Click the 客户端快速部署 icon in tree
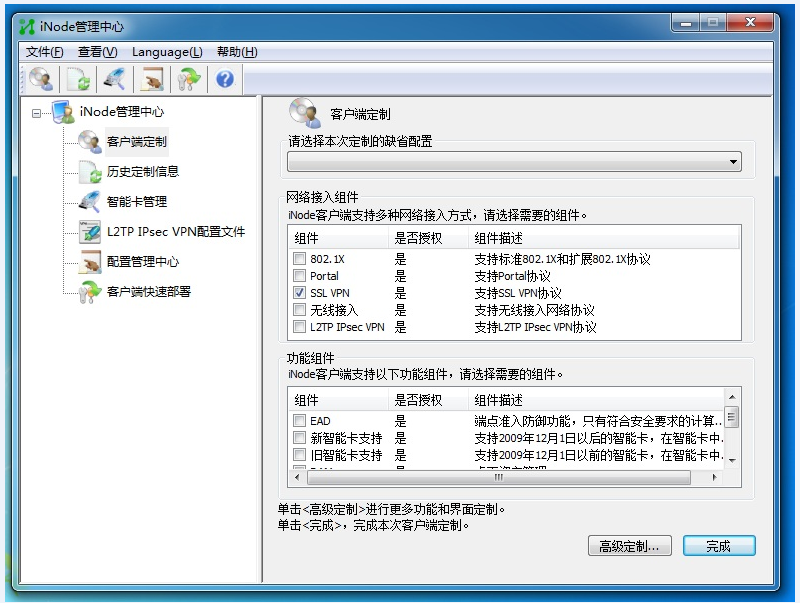This screenshot has width=800, height=603. (90, 292)
